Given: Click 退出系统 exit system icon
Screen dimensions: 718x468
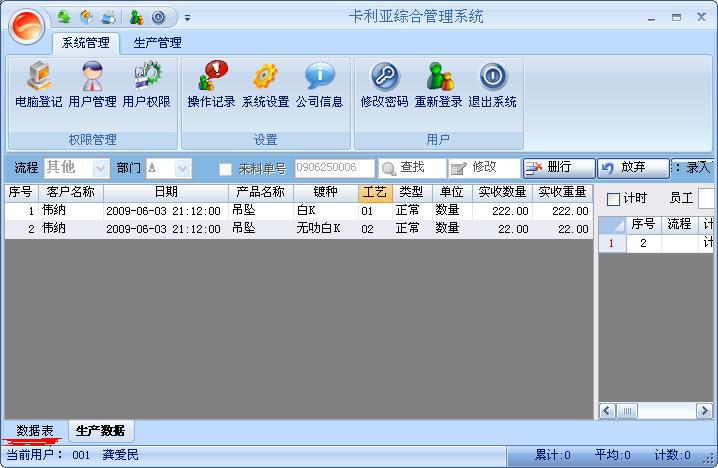Looking at the screenshot, I should pyautogui.click(x=492, y=85).
